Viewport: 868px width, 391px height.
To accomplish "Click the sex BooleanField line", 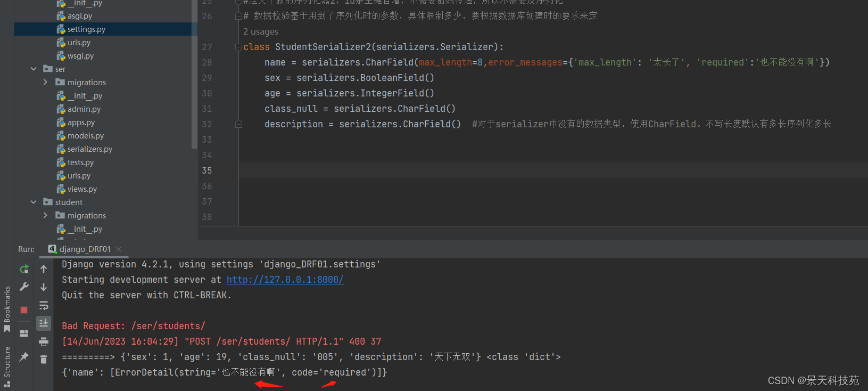I will point(349,78).
